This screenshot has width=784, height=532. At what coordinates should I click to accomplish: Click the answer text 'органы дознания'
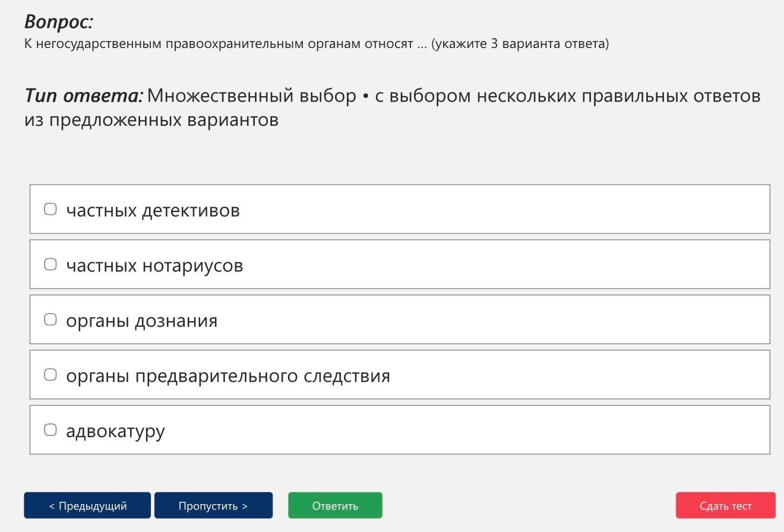(x=142, y=321)
